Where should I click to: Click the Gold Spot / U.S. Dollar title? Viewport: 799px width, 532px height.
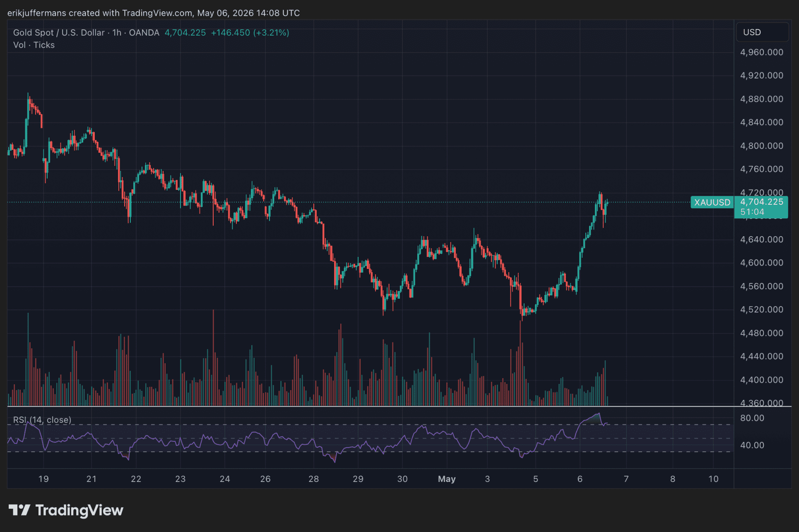tap(59, 33)
